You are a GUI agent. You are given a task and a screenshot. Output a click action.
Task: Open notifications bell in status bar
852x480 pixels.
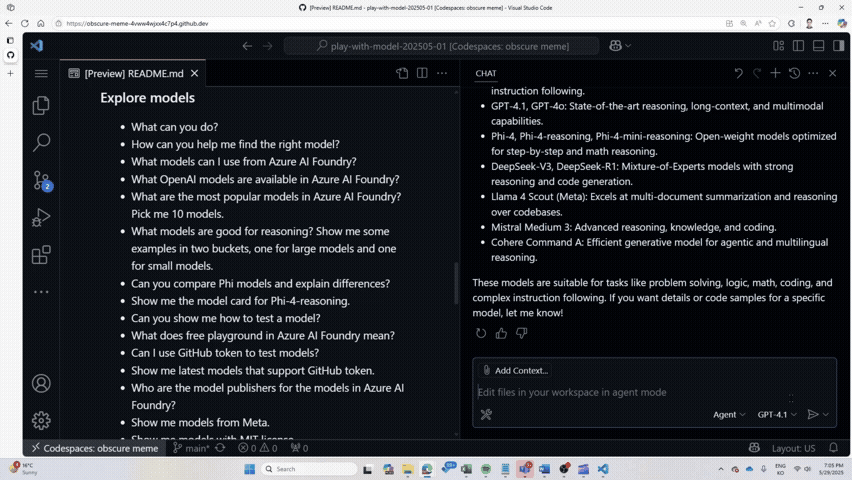[834, 448]
